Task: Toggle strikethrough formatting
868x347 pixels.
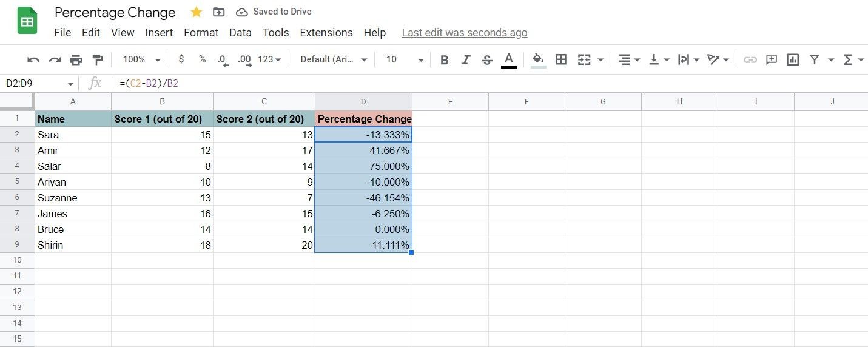Action: (487, 59)
